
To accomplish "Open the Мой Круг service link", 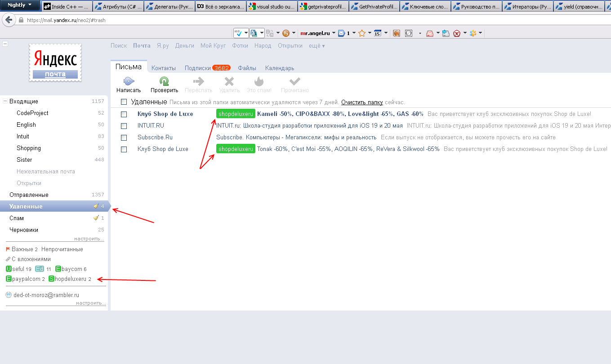I will pos(213,45).
